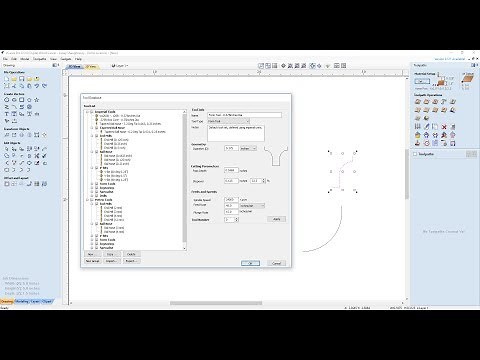This screenshot has height=360, width=480.
Task: Select the draw polygon tool
Action: [x=29, y=100]
